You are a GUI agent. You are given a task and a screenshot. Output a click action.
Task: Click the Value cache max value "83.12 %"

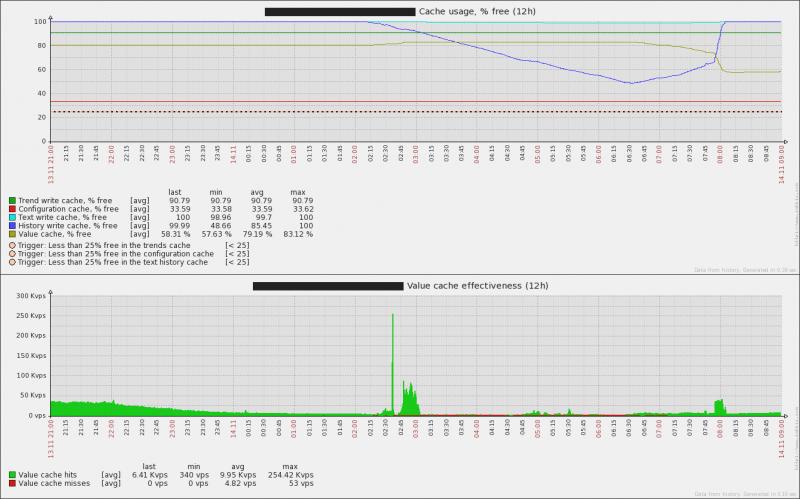(x=298, y=234)
